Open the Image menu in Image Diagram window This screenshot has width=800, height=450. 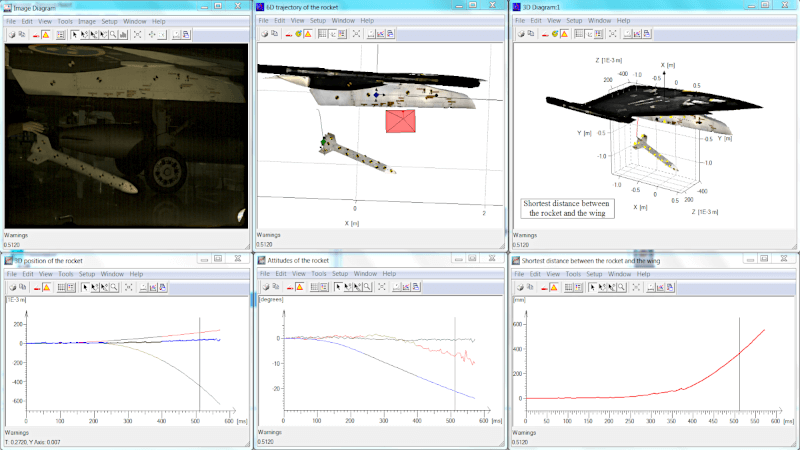click(x=87, y=21)
